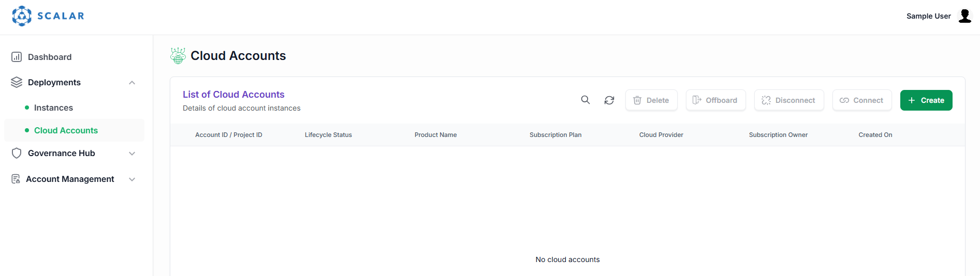The height and width of the screenshot is (276, 980).
Task: Click the Scalar logo icon
Action: (x=22, y=16)
